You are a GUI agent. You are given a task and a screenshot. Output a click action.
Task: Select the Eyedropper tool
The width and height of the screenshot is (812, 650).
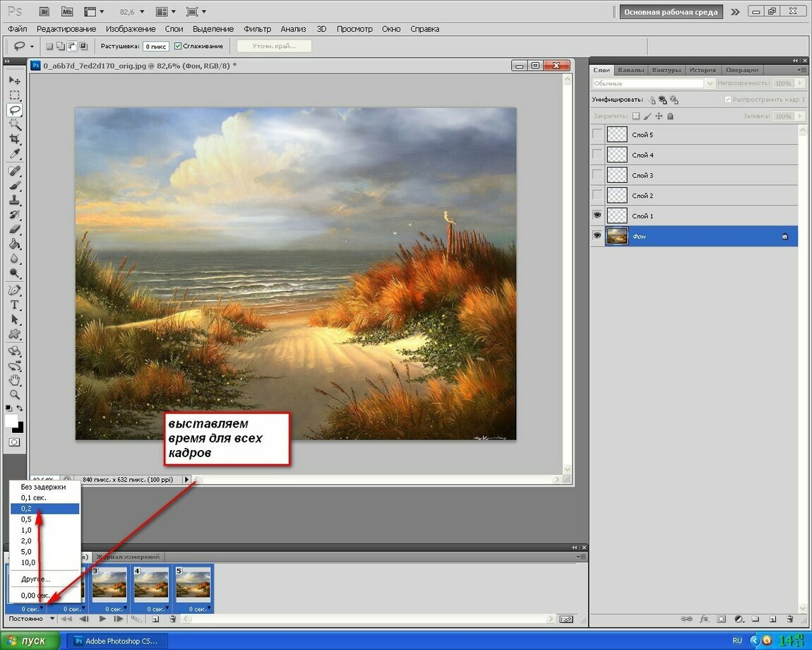pyautogui.click(x=15, y=154)
